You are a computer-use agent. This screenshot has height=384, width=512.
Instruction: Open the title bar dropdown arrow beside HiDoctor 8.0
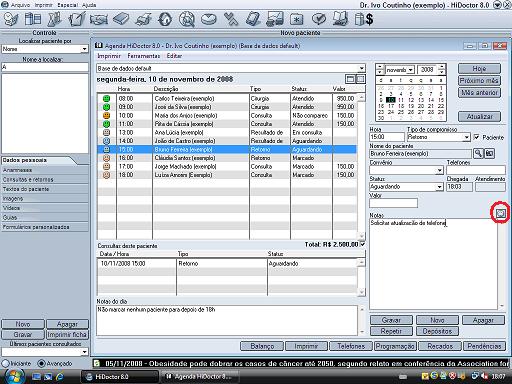pos(497,5)
